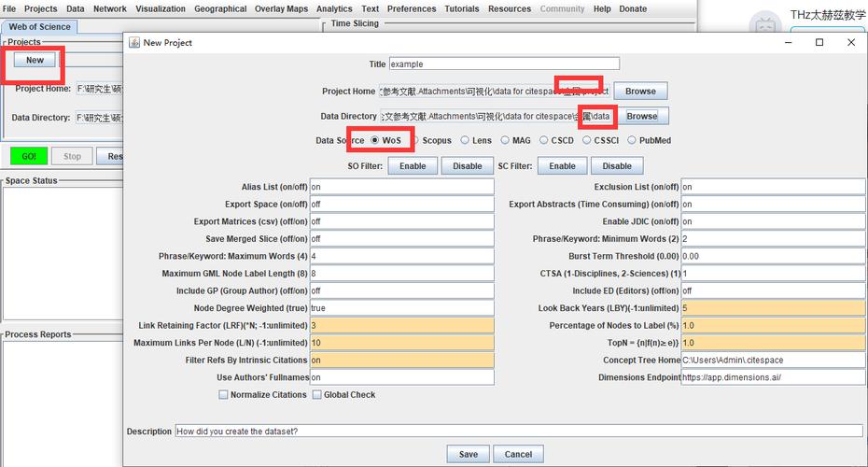Screen dimensions: 868x467
Task: Open the Preferences menu
Action: click(412, 8)
